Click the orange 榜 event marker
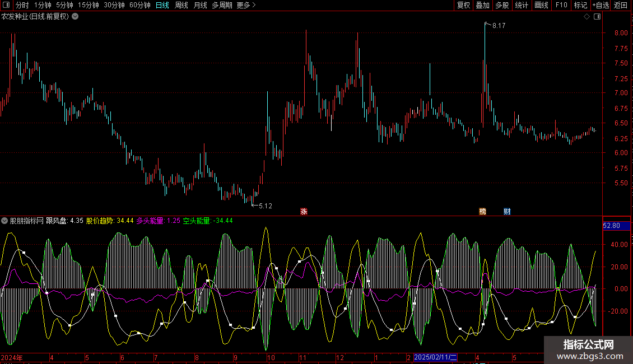The width and height of the screenshot is (633, 364). pos(482,212)
